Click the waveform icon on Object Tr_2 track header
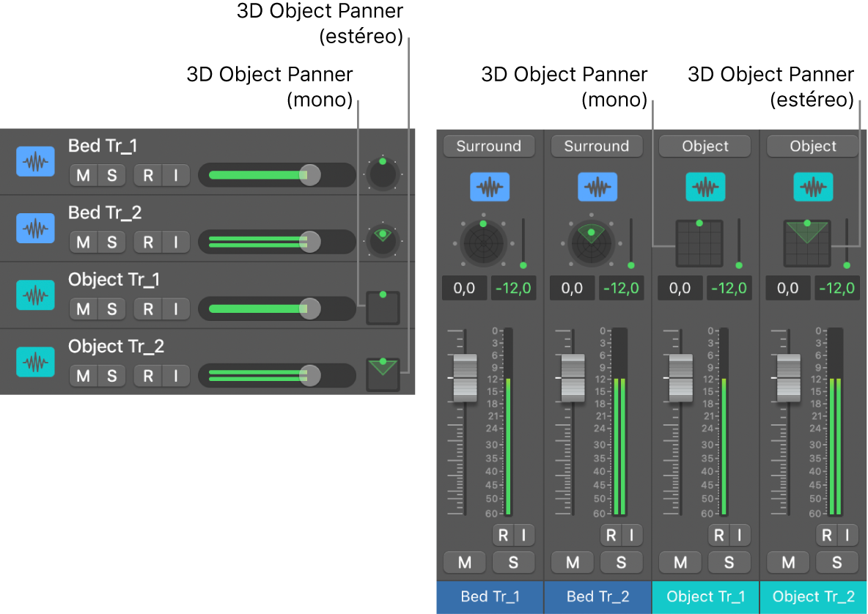Viewport: 868px width, 614px height. [x=34, y=361]
